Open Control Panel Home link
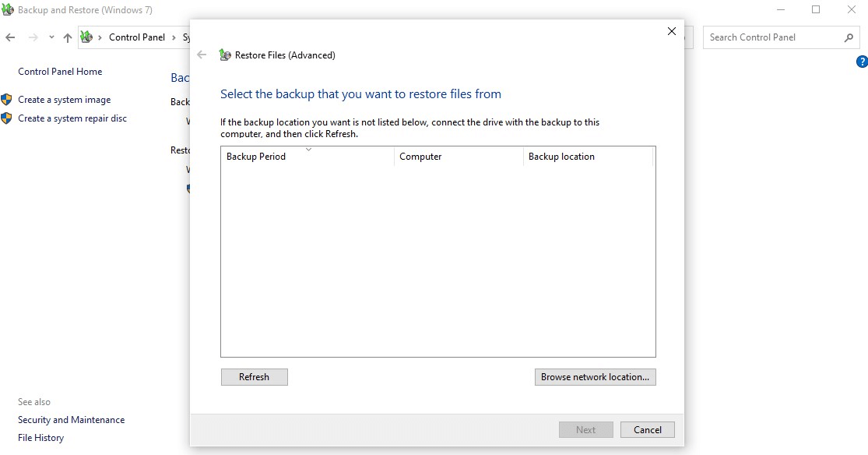This screenshot has width=868, height=455. [x=60, y=72]
